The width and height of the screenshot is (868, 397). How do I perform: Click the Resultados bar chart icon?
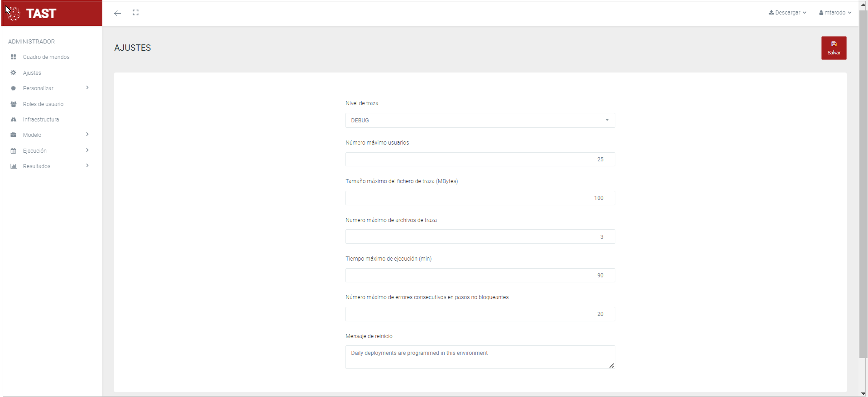point(14,166)
